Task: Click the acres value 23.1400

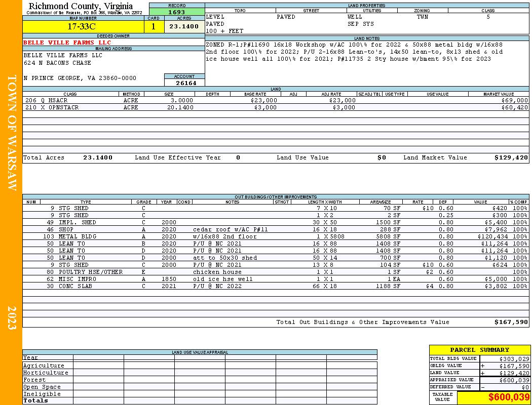Action: (184, 26)
